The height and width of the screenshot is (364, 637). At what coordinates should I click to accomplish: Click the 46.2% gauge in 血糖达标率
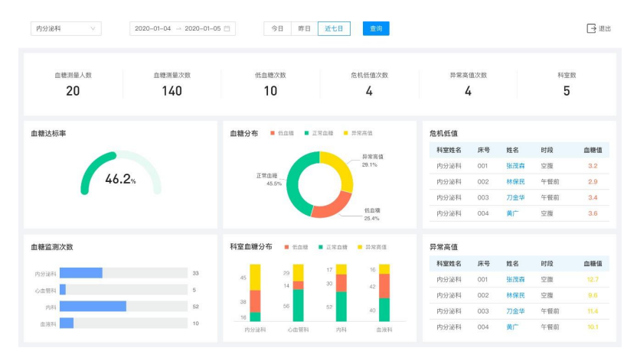pos(121,174)
